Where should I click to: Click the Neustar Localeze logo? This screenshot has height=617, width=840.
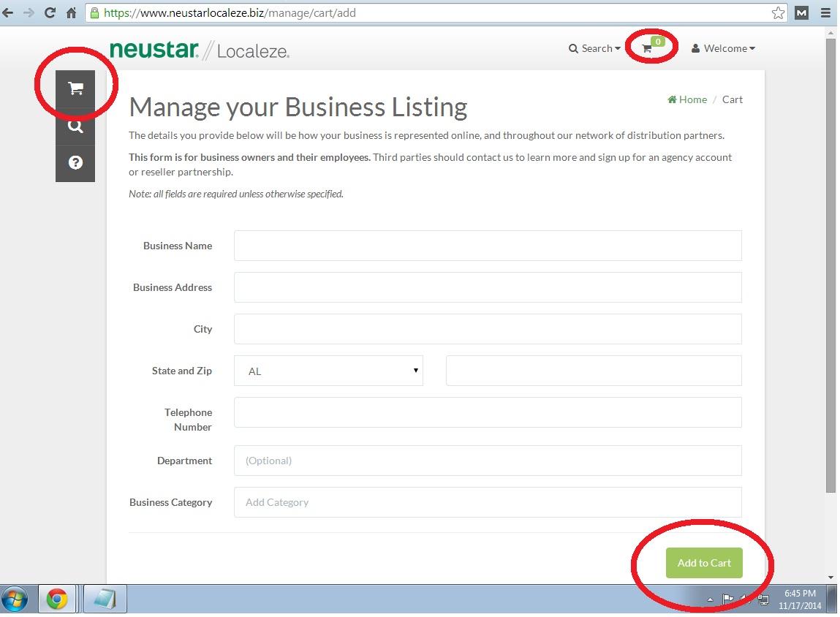[x=199, y=50]
